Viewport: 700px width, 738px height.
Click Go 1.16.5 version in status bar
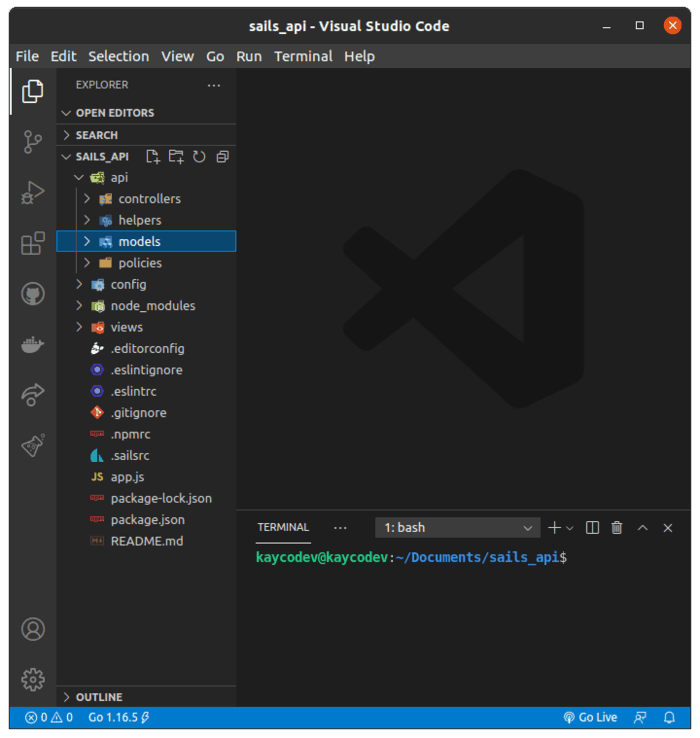tap(119, 718)
